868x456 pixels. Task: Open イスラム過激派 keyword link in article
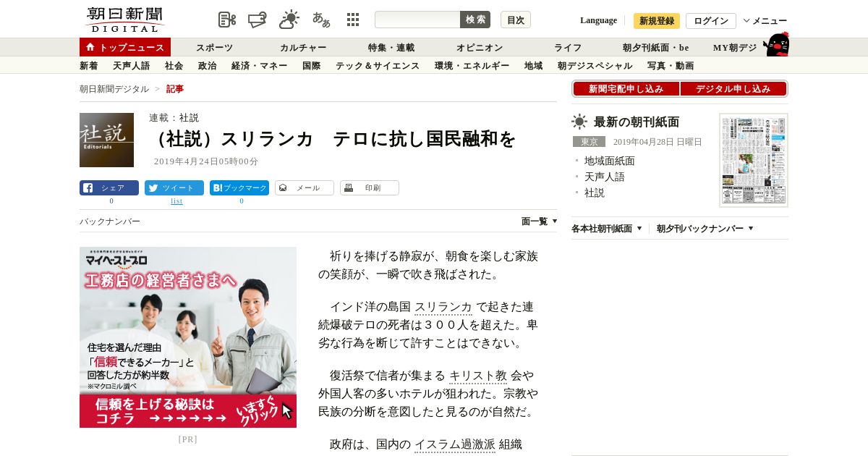455,444
